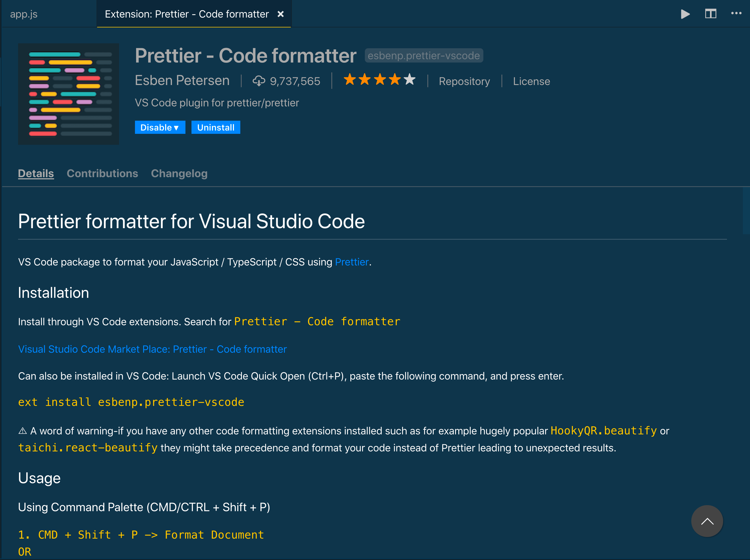Click the download count cloud icon

click(x=259, y=81)
